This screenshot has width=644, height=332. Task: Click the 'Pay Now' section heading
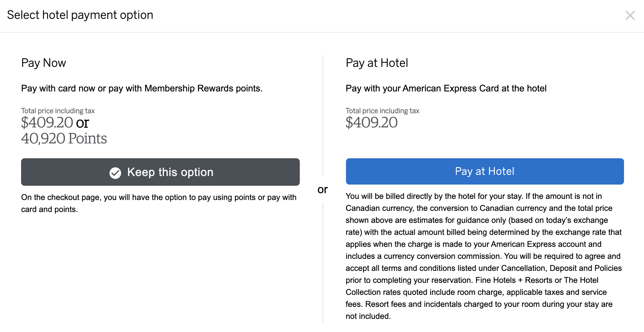(x=44, y=63)
